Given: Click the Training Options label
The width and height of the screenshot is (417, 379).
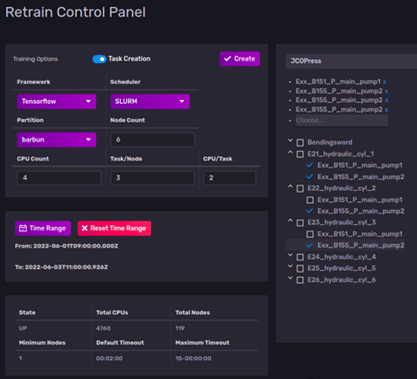Looking at the screenshot, I should pyautogui.click(x=35, y=59).
